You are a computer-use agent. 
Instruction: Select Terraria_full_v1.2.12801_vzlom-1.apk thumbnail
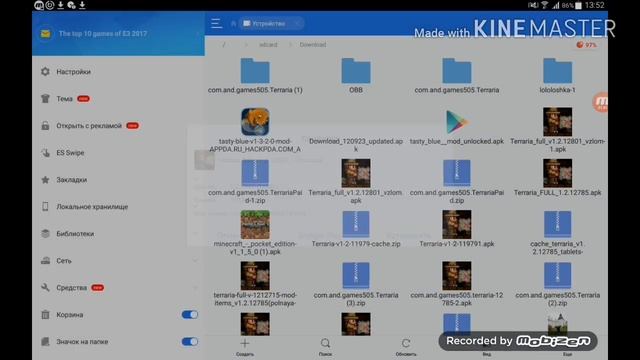click(x=558, y=122)
